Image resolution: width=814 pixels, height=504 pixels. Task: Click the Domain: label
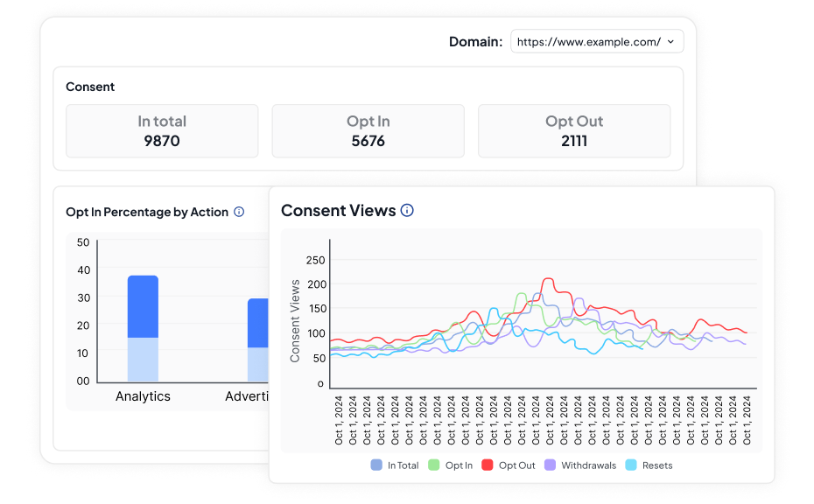point(475,41)
